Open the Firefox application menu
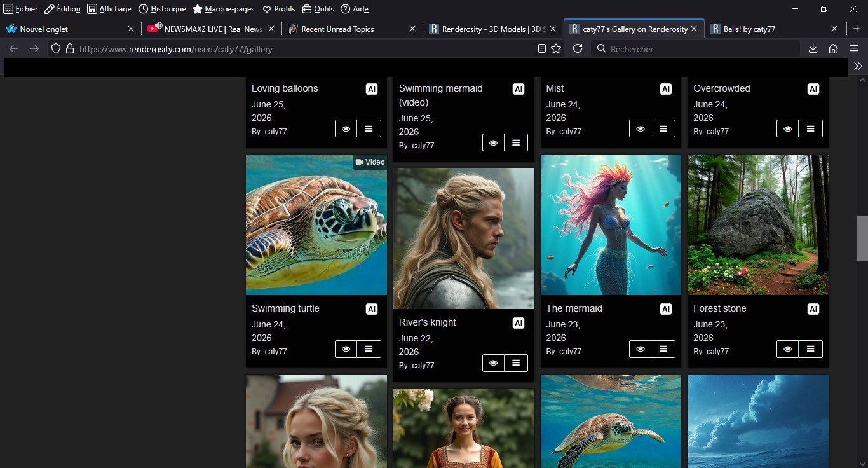868x468 pixels. [x=854, y=48]
